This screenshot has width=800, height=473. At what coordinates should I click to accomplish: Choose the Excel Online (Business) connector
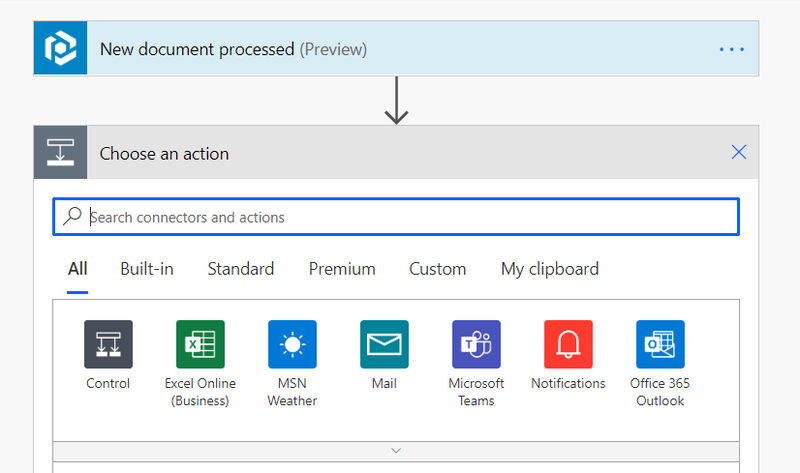200,345
